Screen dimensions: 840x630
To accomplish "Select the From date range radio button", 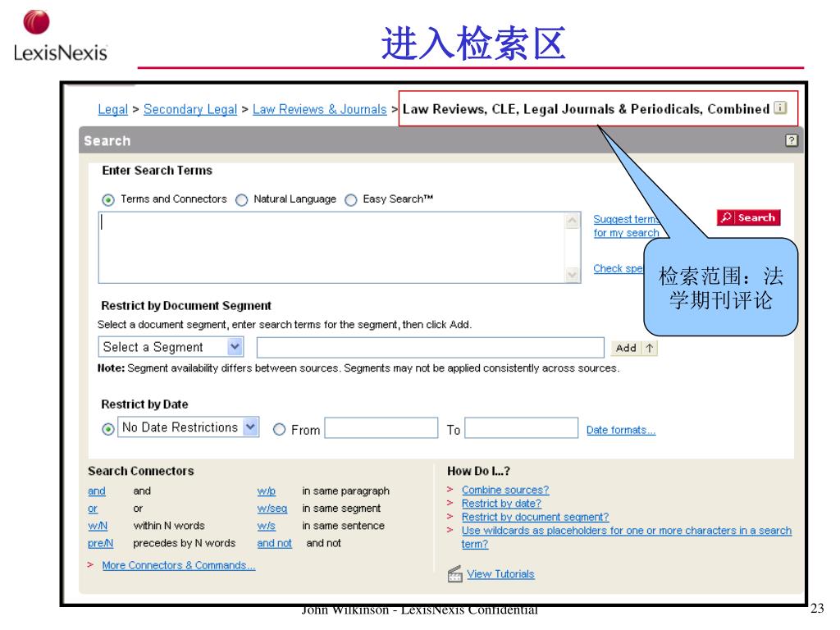I will coord(279,430).
